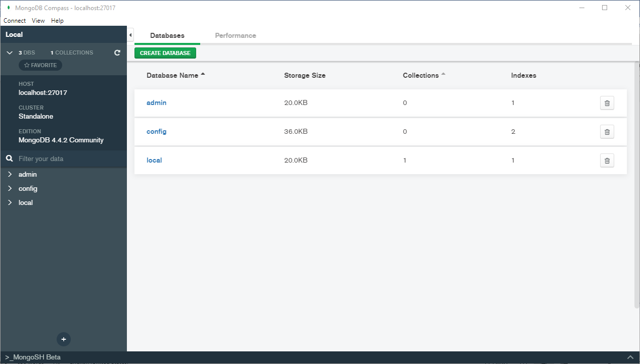Click the vertical scrollbar of database list
Image resolution: width=640 pixels, height=364 pixels.
pos(637,185)
